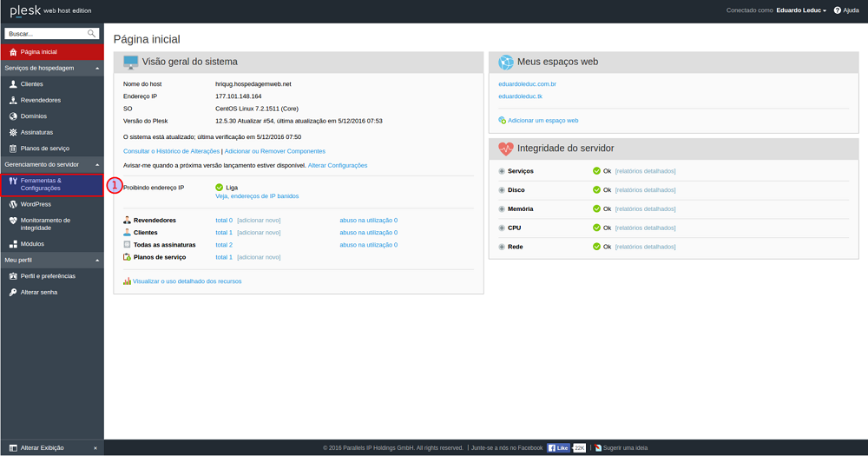The image size is (868, 456).
Task: Click the search magnifier icon in sidebar
Action: pyautogui.click(x=92, y=34)
